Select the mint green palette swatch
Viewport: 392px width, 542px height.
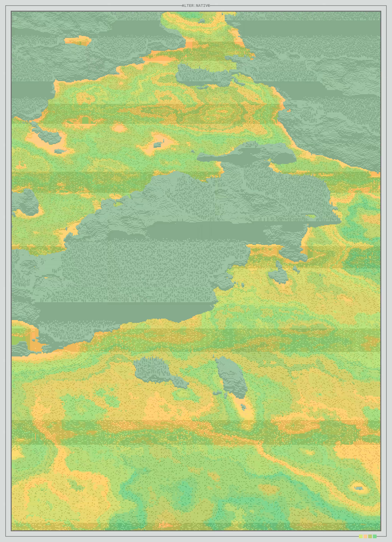click(375, 536)
